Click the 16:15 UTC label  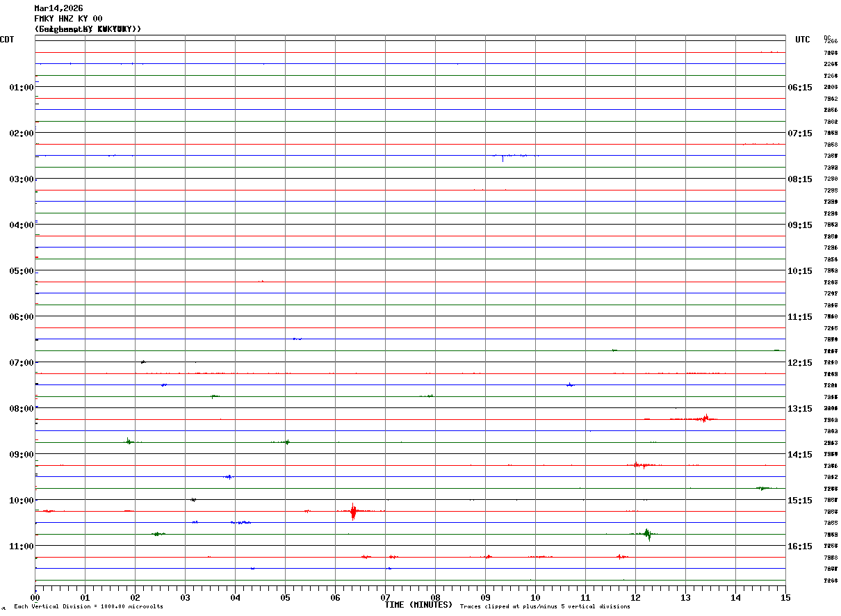(801, 546)
